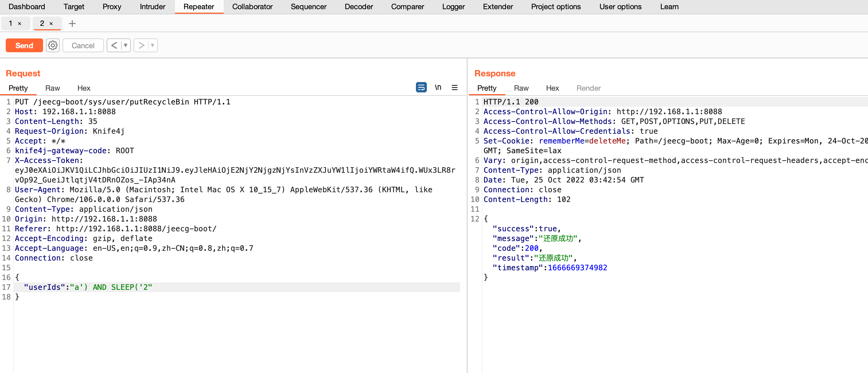Switch to the Intruder tab

pos(152,7)
